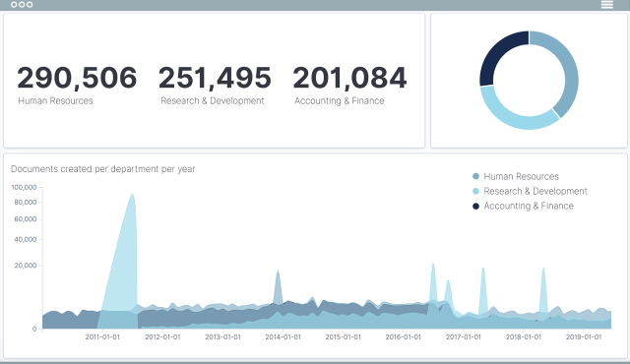Viewport: 630px width, 364px height.
Task: Click Accounting & Finance legend label
Action: [529, 206]
